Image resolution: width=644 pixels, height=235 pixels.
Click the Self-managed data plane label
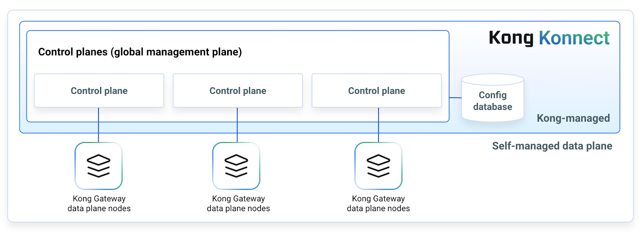tap(552, 146)
